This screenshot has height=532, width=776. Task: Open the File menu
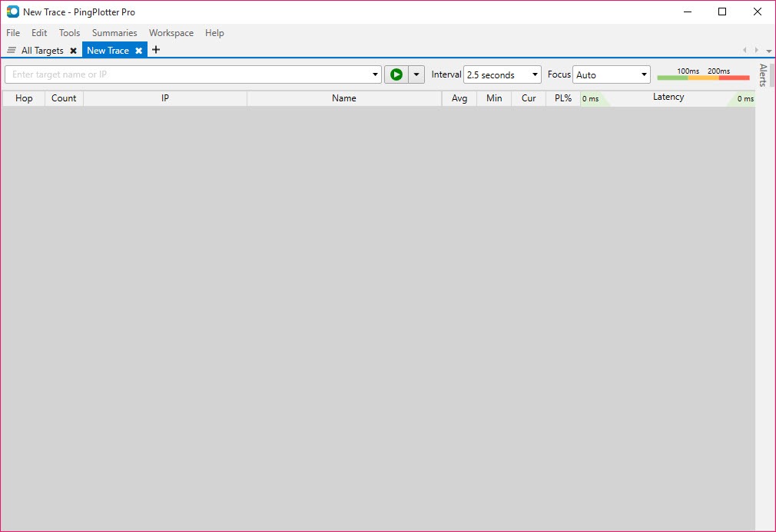click(x=13, y=33)
